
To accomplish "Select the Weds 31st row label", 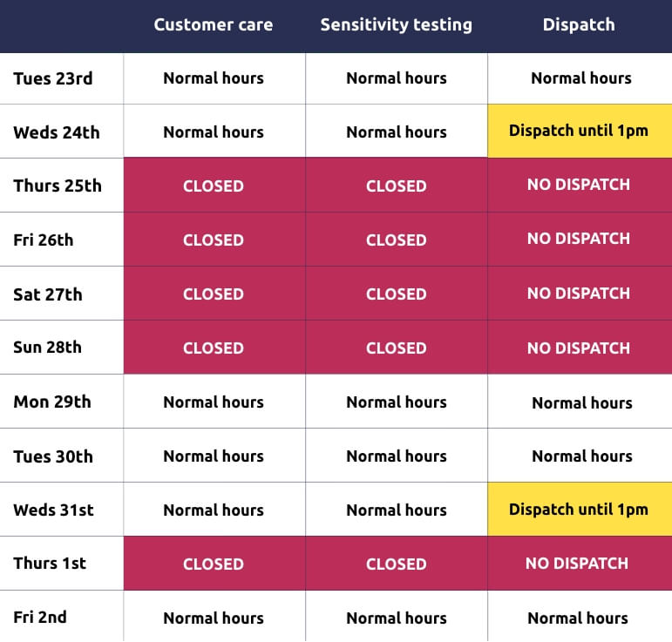I will [53, 510].
